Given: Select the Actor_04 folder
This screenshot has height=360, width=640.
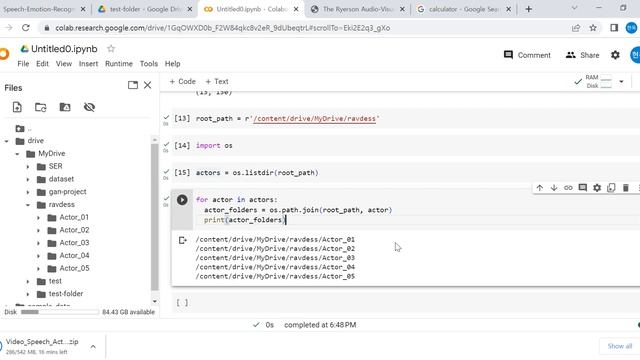Looking at the screenshot, I should point(74,256).
